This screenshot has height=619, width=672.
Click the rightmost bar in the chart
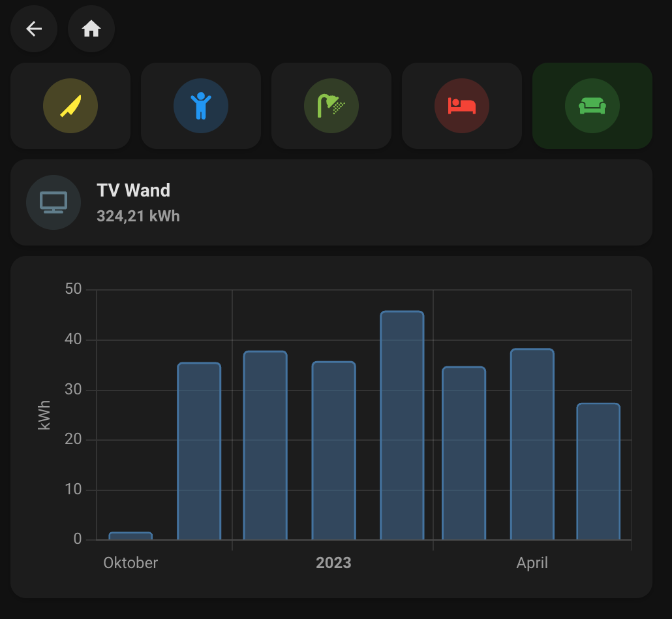[598, 471]
